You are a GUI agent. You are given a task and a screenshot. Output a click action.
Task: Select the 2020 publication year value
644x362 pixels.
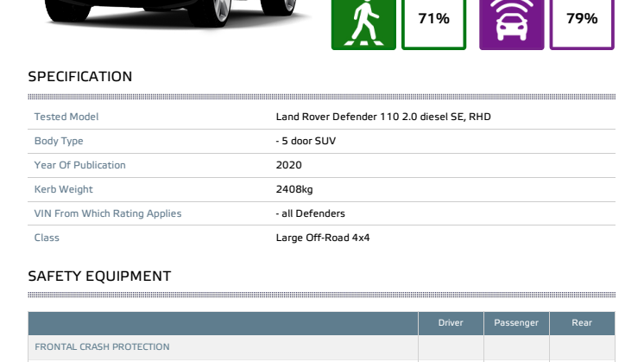coord(288,165)
